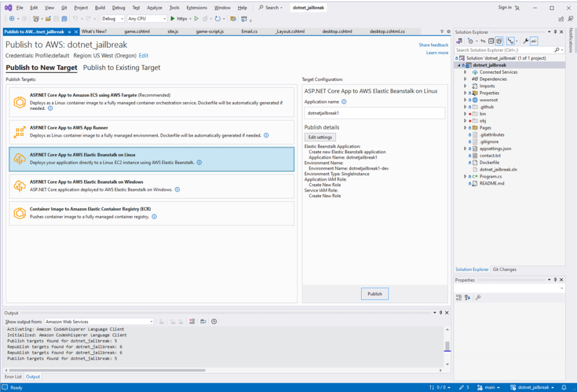Viewport: 577px width, 392px height.
Task: Enable Sync with Active Document in Solution Explorer
Action: (x=483, y=41)
